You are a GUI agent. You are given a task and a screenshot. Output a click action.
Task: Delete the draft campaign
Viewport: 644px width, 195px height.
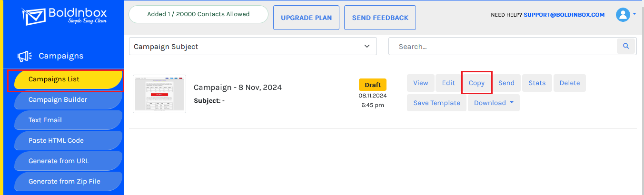point(569,83)
